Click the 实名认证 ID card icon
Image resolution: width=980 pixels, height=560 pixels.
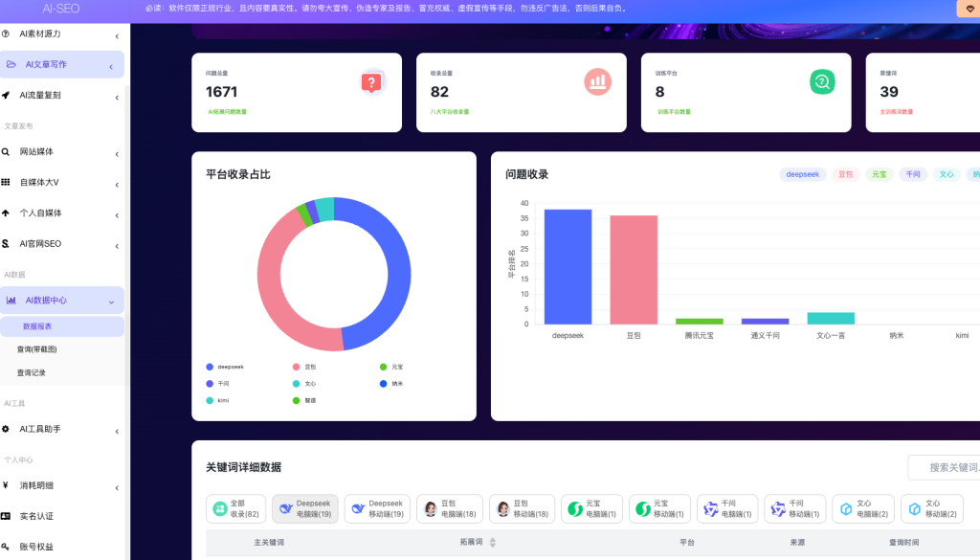[x=7, y=516]
